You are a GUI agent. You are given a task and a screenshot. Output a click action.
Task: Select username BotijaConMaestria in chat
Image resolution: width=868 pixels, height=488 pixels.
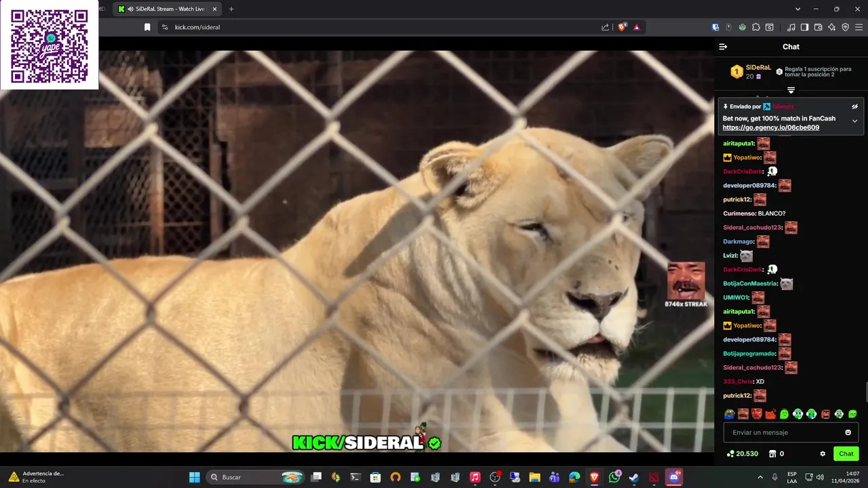(x=750, y=284)
